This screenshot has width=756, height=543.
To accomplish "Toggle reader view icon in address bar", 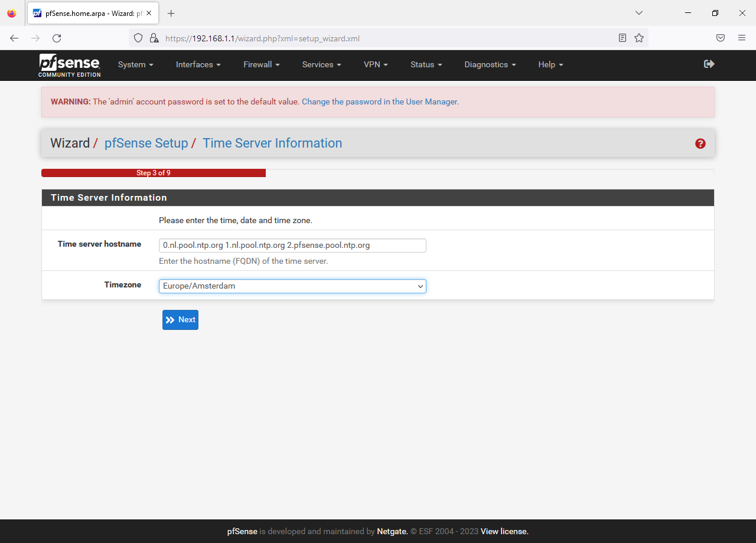I will [x=623, y=38].
